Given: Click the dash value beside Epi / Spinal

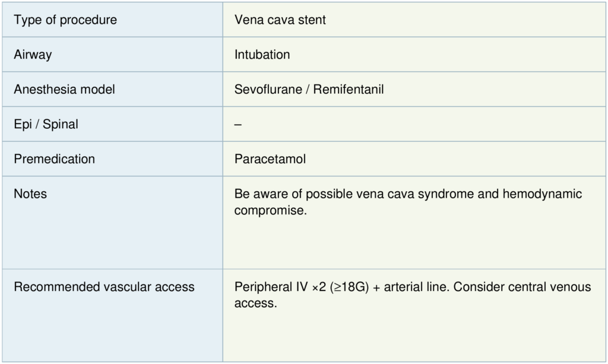Looking at the screenshot, I should [x=238, y=125].
